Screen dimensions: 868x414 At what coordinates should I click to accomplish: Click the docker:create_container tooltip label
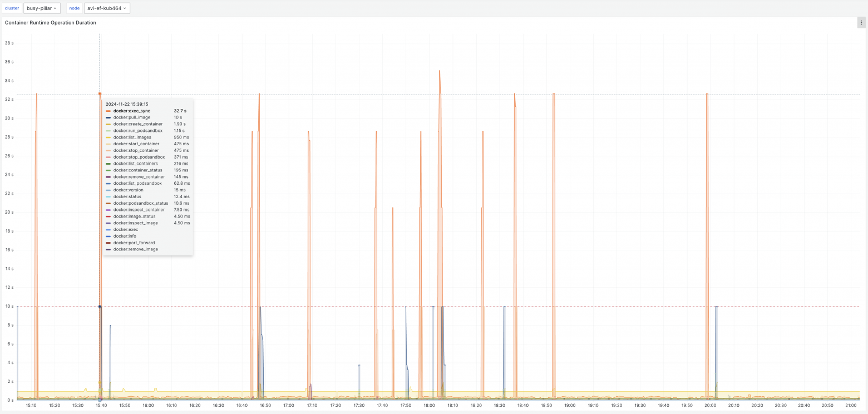[x=138, y=124]
